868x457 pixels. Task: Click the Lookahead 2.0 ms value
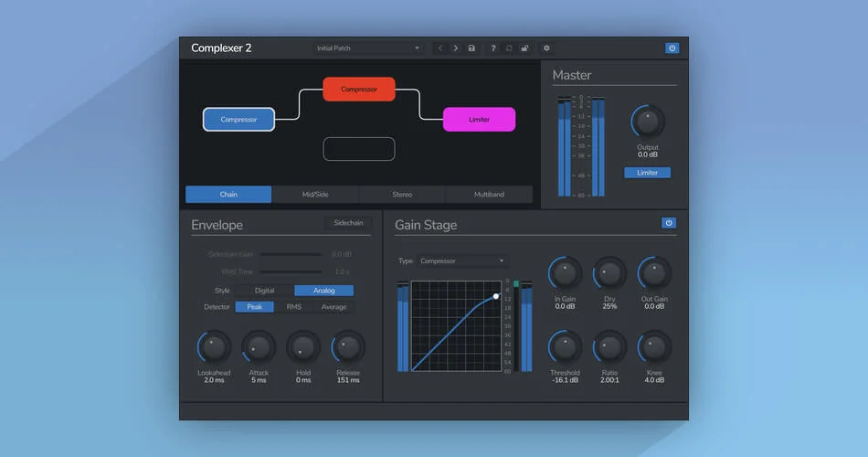214,380
